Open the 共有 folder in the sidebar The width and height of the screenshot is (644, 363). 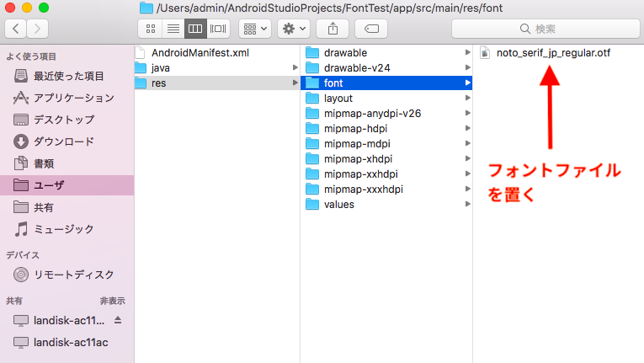(x=67, y=207)
